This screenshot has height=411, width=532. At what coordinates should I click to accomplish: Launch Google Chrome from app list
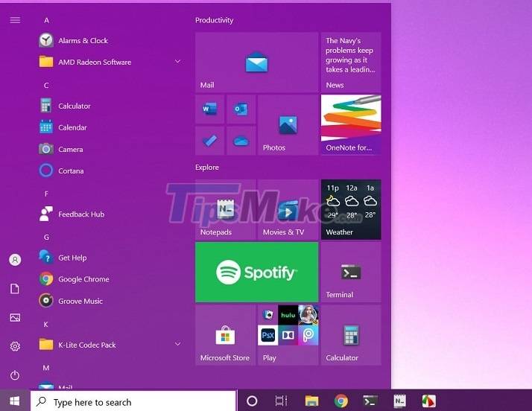click(x=110, y=279)
